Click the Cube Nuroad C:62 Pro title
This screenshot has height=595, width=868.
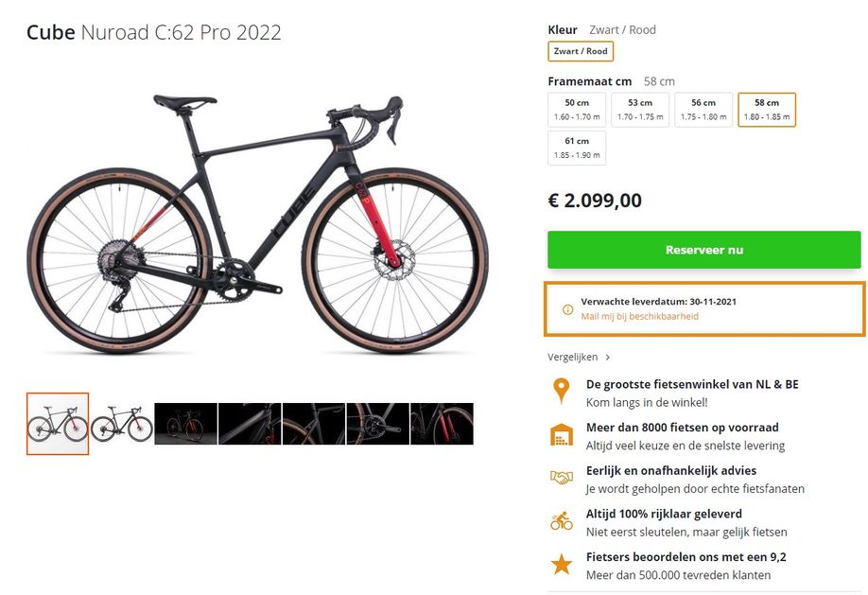tap(154, 32)
